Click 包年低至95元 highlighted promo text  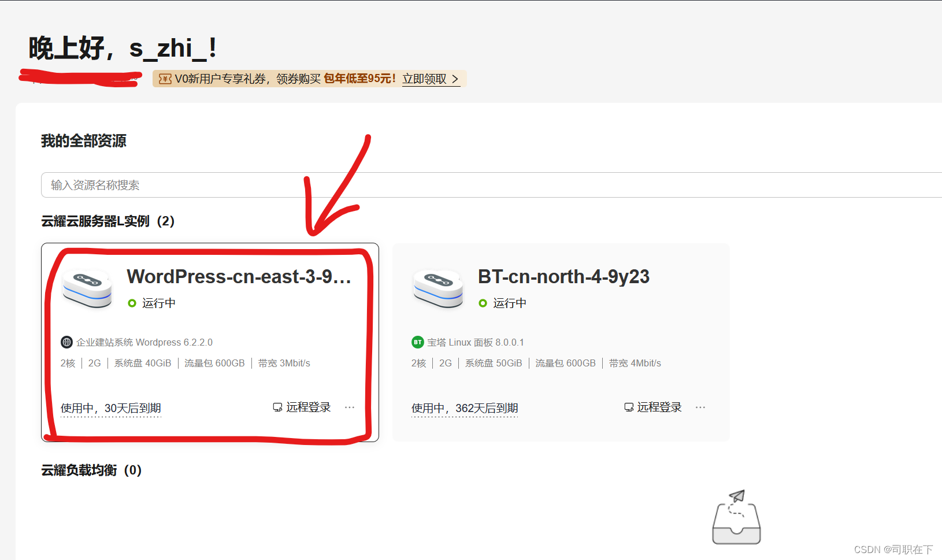359,79
